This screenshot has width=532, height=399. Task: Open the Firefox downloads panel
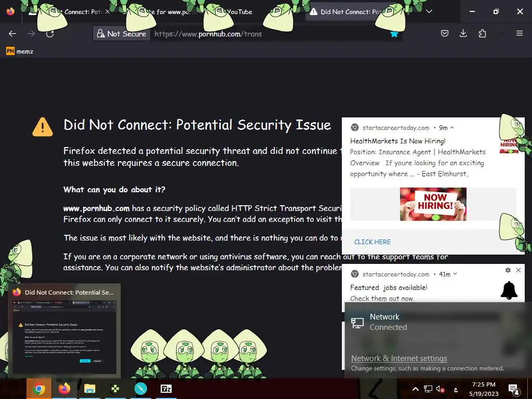point(463,33)
